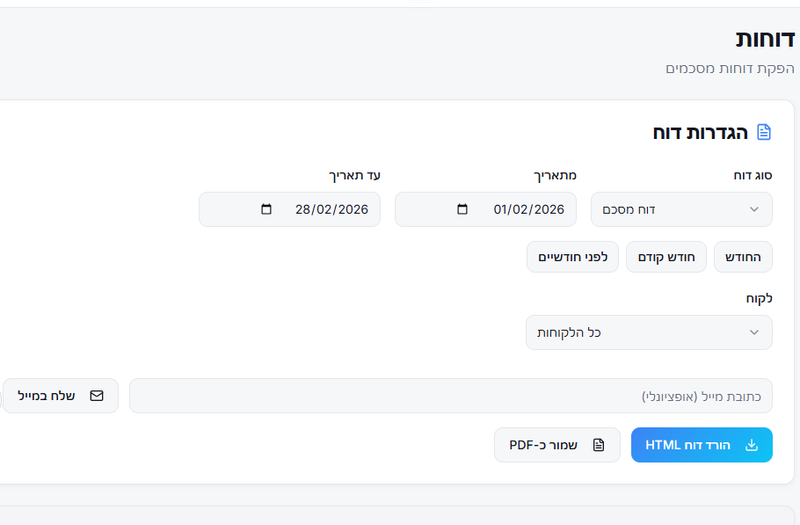800x525 pixels.
Task: Click the file icon on שמור כ-PDF
Action: (599, 445)
